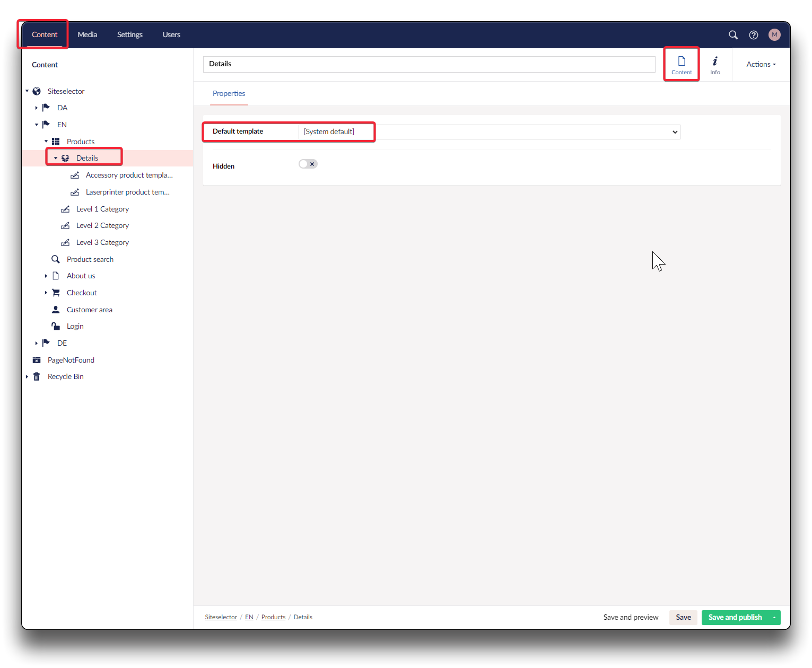
Task: Open the Settings section
Action: click(x=130, y=34)
